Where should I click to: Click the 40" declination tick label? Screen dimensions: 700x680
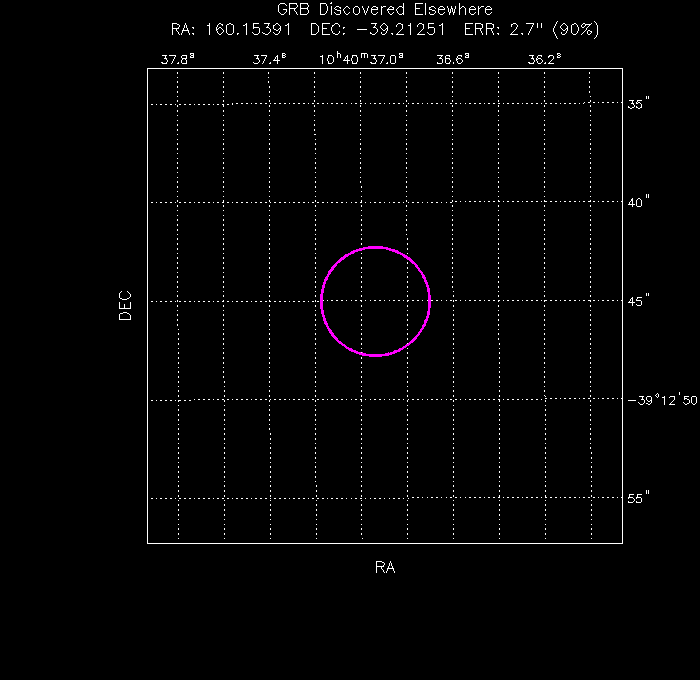(x=638, y=202)
